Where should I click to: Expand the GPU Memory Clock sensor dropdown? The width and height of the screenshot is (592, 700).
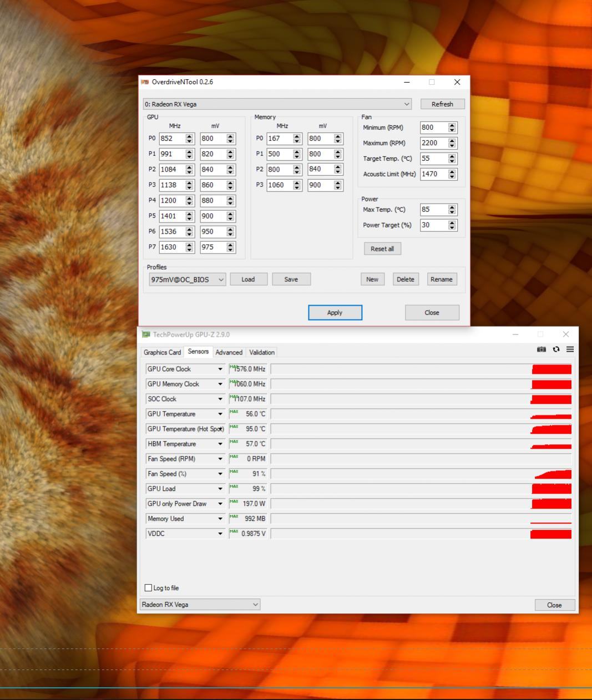point(220,384)
